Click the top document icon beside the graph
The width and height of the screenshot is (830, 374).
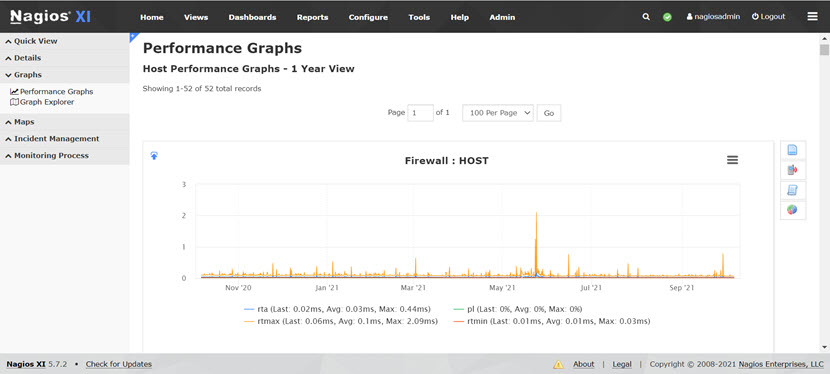(792, 150)
